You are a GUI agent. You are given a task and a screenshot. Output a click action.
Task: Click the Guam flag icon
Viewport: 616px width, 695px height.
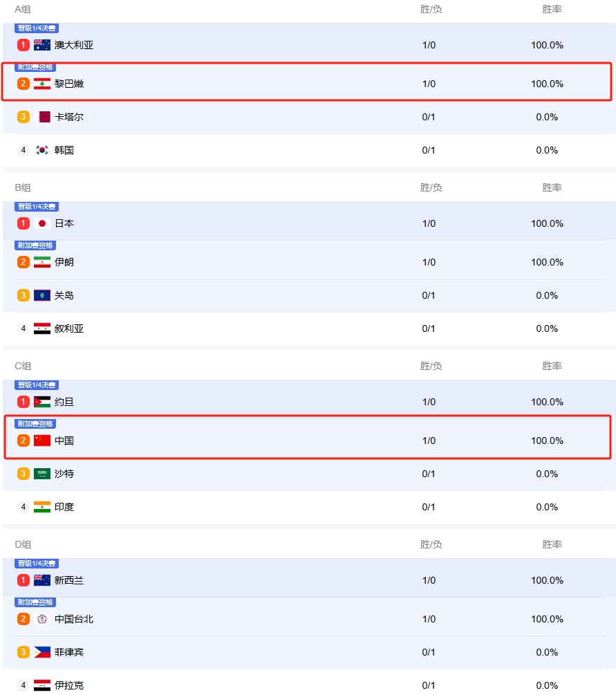click(x=42, y=295)
